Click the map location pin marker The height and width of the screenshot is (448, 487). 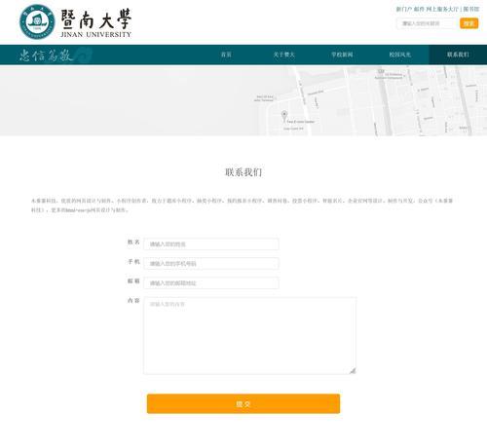284,116
